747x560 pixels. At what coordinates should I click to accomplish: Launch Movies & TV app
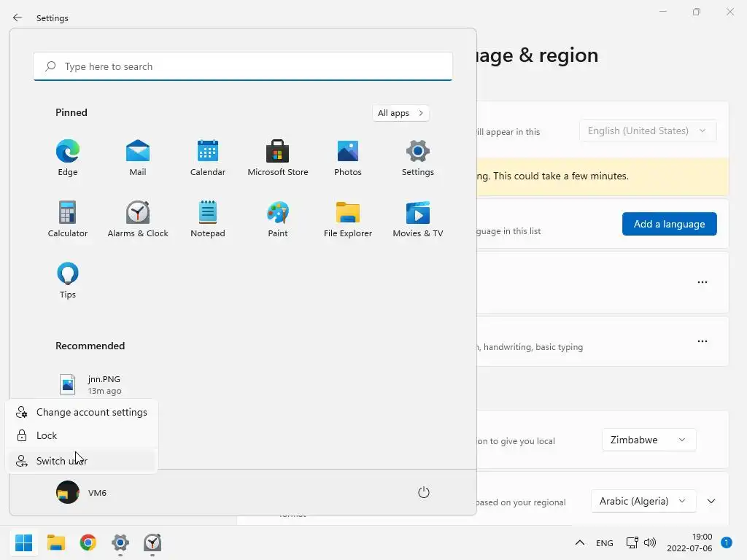tap(418, 219)
